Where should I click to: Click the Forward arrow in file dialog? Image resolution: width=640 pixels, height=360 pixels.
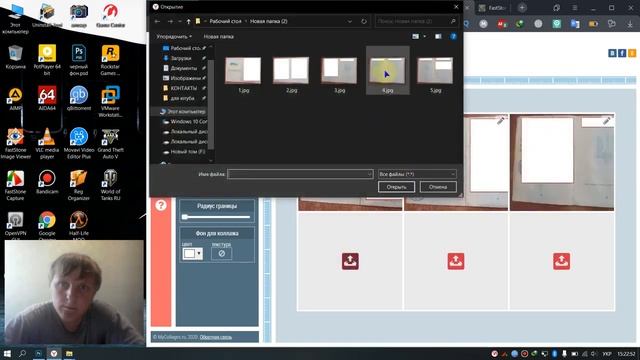[x=170, y=21]
